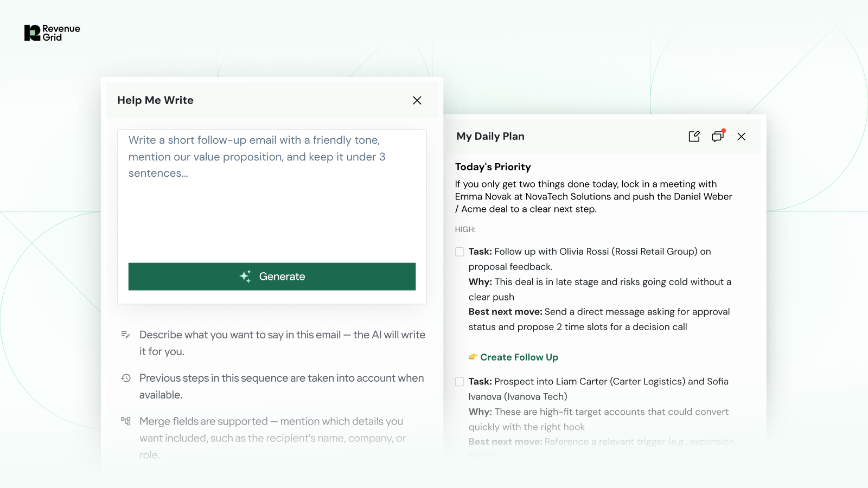Click the history clock icon beside Previous steps
Viewport: 868px width, 488px height.
[126, 378]
